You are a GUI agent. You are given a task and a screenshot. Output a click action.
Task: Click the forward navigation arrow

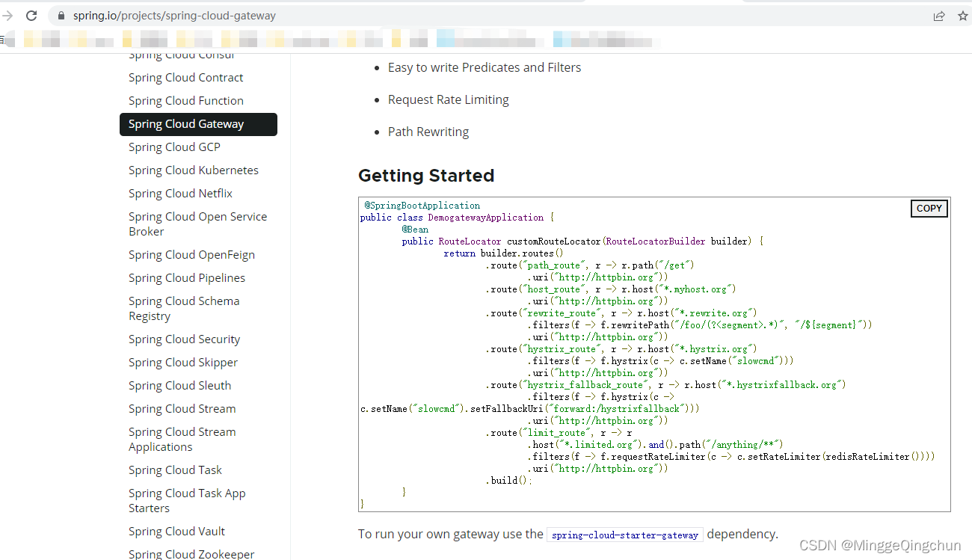7,15
